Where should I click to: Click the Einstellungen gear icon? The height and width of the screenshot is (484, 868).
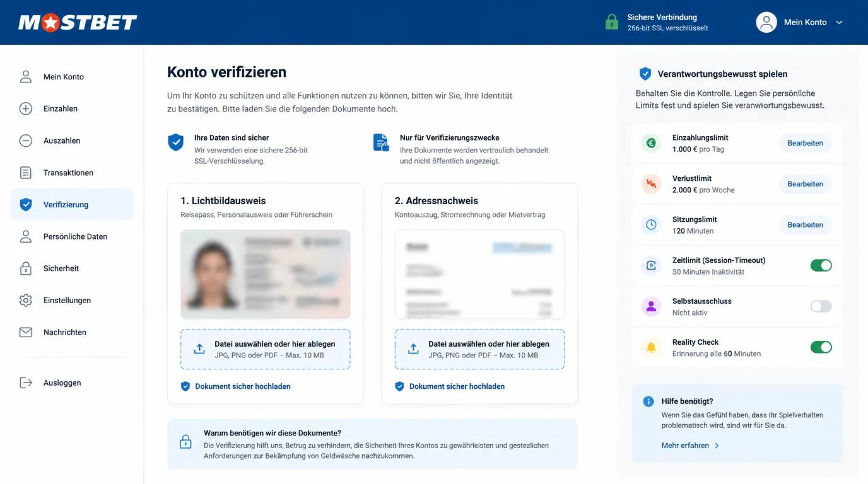(x=26, y=301)
